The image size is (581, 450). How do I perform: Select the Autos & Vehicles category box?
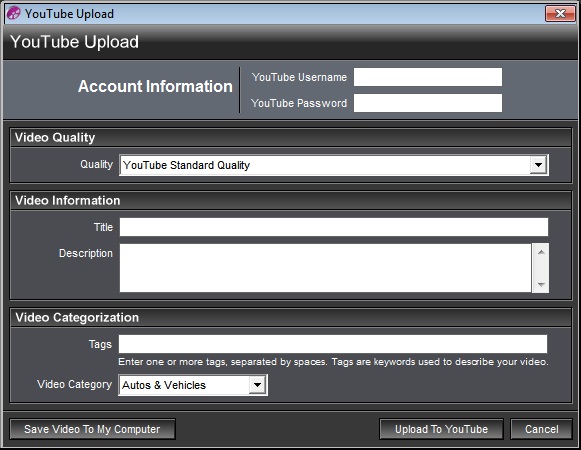pos(193,385)
